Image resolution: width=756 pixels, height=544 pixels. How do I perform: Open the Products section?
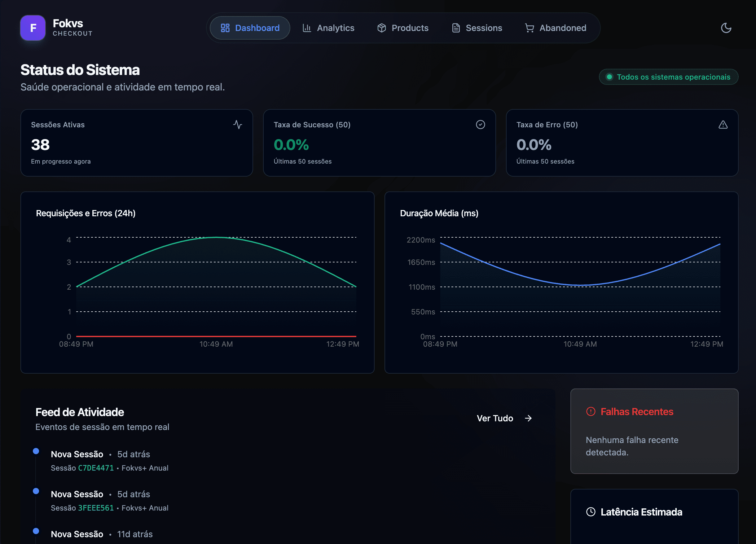coord(410,28)
